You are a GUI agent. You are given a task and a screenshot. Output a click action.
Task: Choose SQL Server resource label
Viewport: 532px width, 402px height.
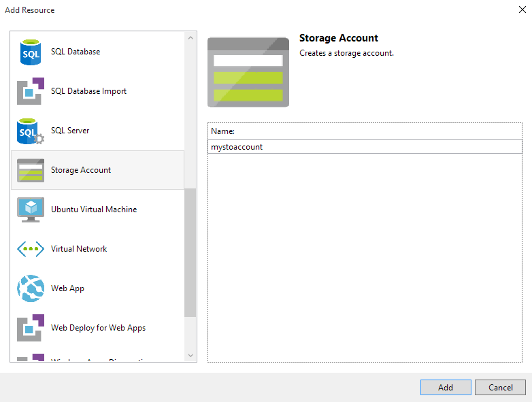click(70, 131)
